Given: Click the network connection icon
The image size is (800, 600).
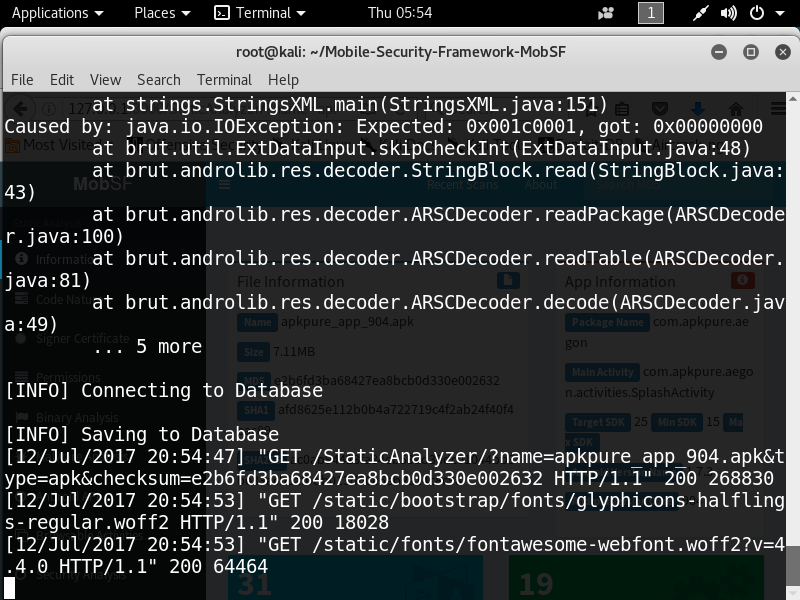Looking at the screenshot, I should pyautogui.click(x=701, y=13).
